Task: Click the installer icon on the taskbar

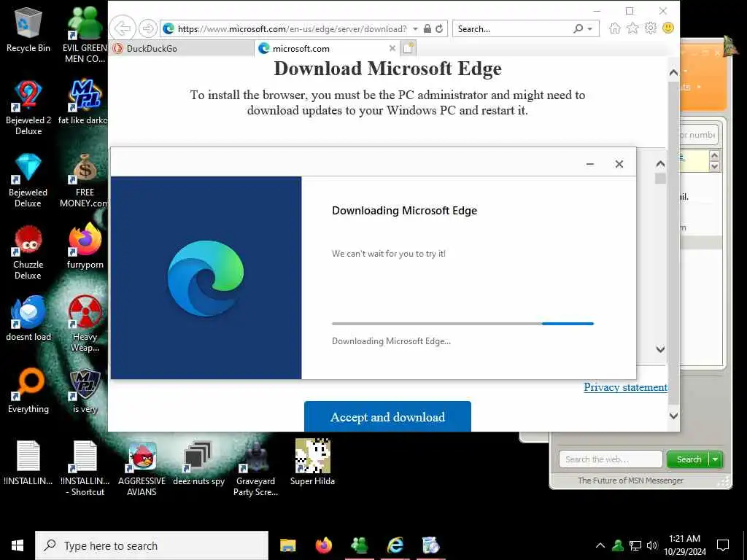Action: tap(430, 545)
